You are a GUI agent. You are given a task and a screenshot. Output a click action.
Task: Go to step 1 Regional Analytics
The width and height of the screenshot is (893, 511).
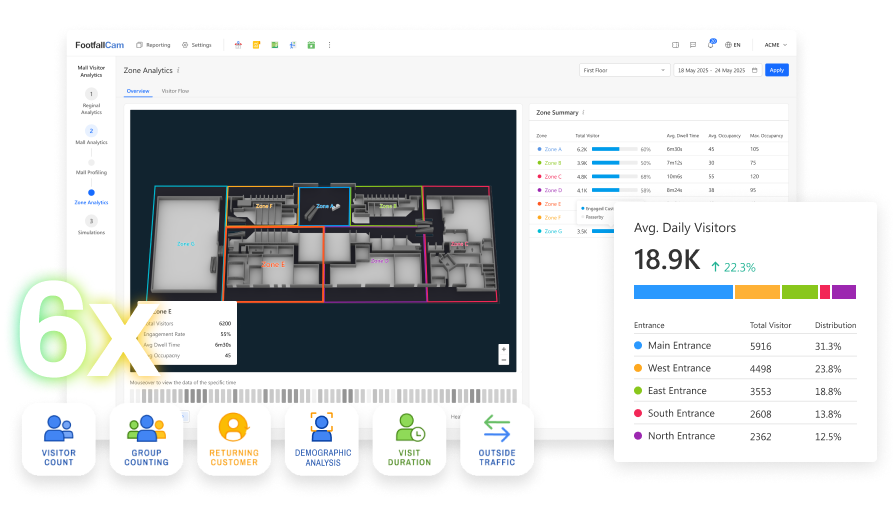coord(91,101)
